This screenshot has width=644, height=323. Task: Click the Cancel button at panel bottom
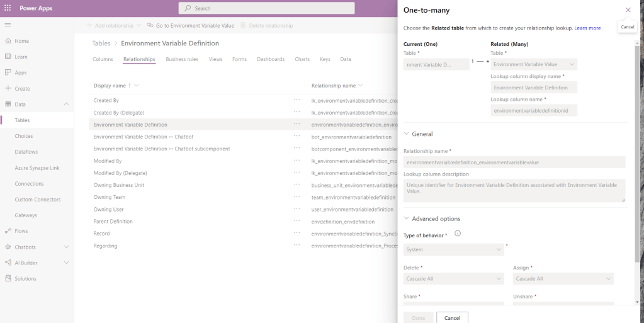[452, 318]
